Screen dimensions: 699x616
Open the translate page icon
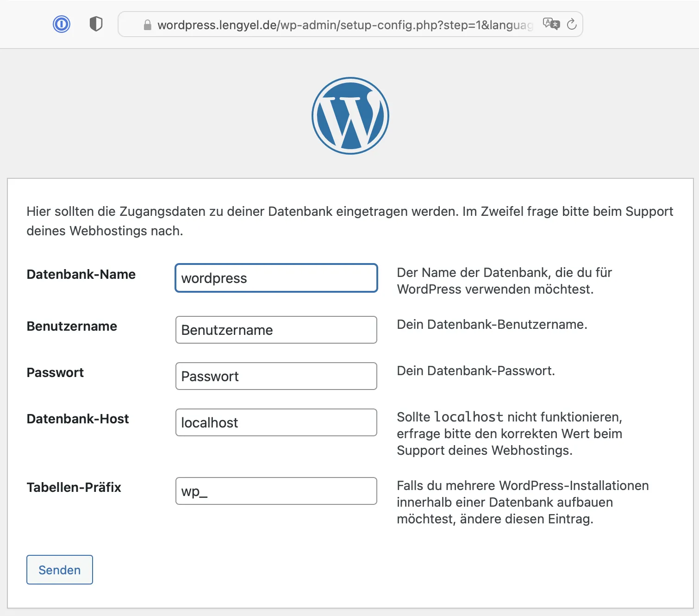pyautogui.click(x=551, y=24)
